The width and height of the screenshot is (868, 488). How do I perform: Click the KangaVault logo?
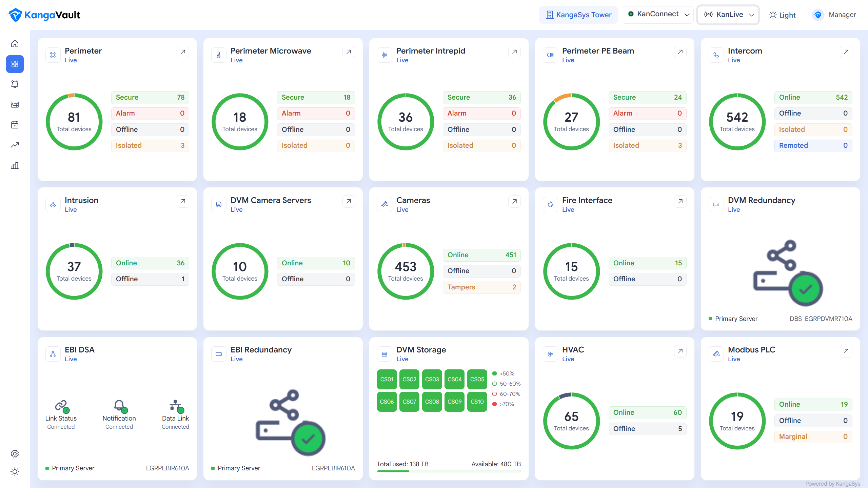click(44, 15)
